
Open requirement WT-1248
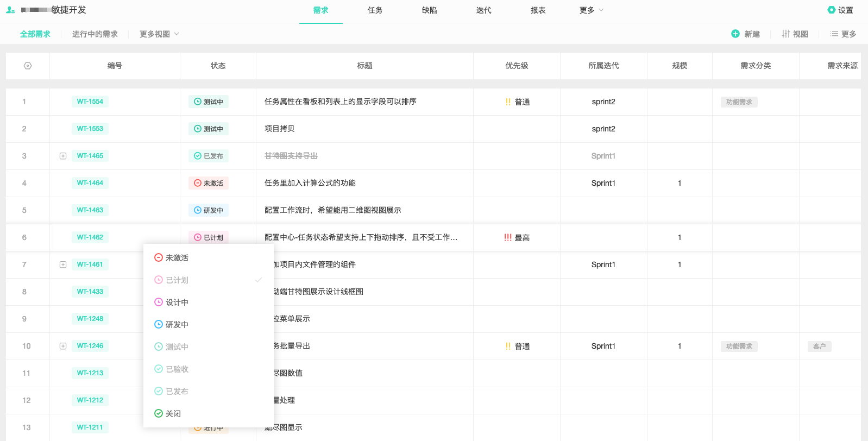pyautogui.click(x=90, y=319)
